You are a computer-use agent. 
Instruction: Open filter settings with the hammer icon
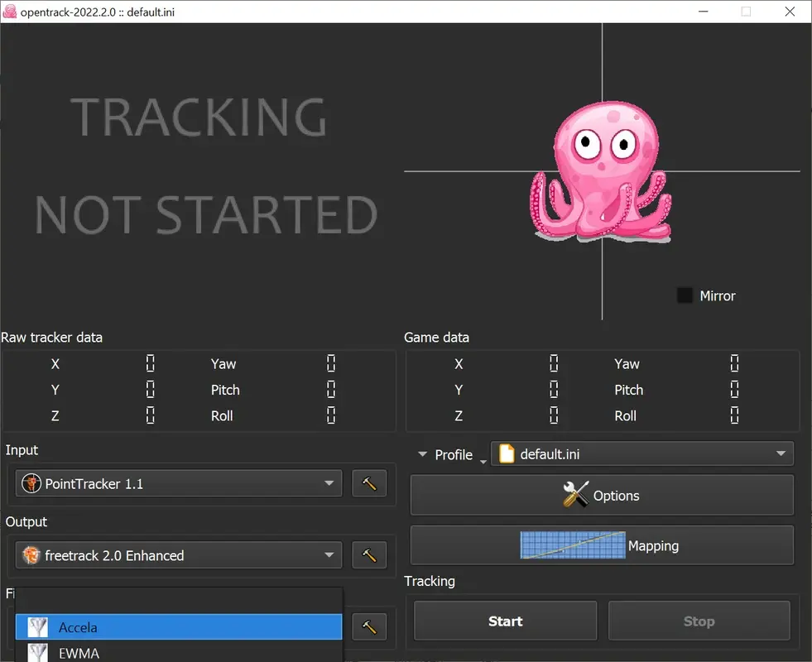(369, 626)
